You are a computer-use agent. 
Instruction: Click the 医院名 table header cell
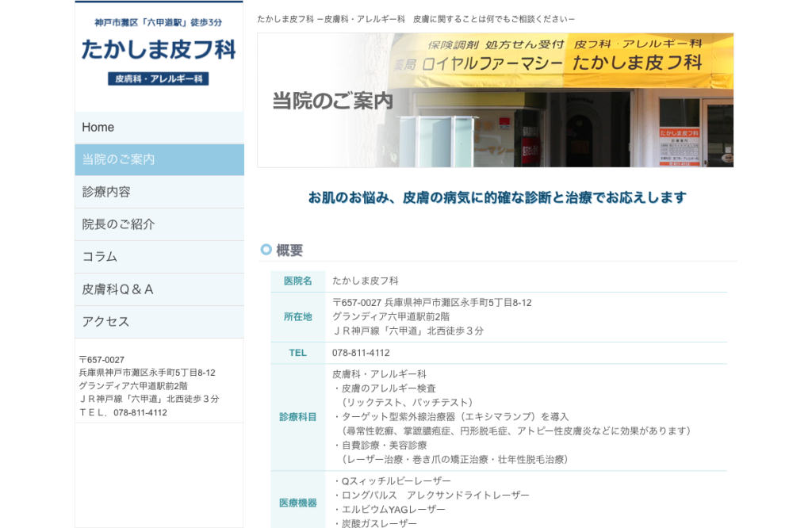pos(298,281)
